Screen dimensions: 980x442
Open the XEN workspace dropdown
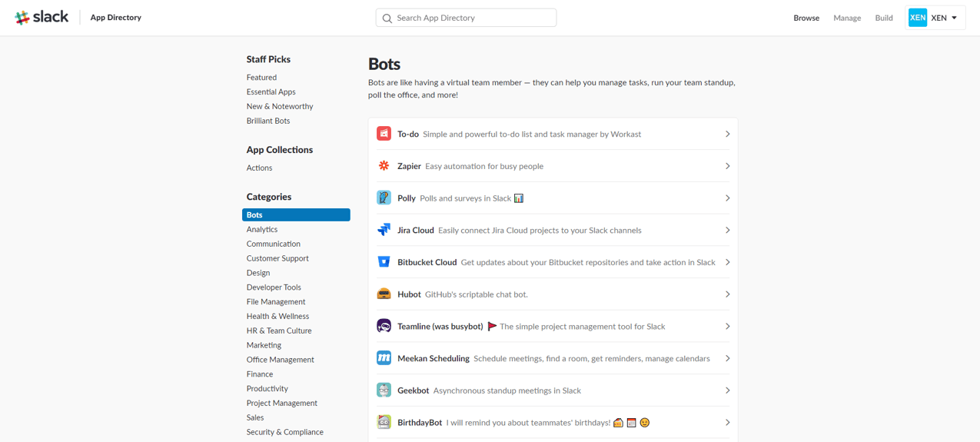tap(935, 18)
